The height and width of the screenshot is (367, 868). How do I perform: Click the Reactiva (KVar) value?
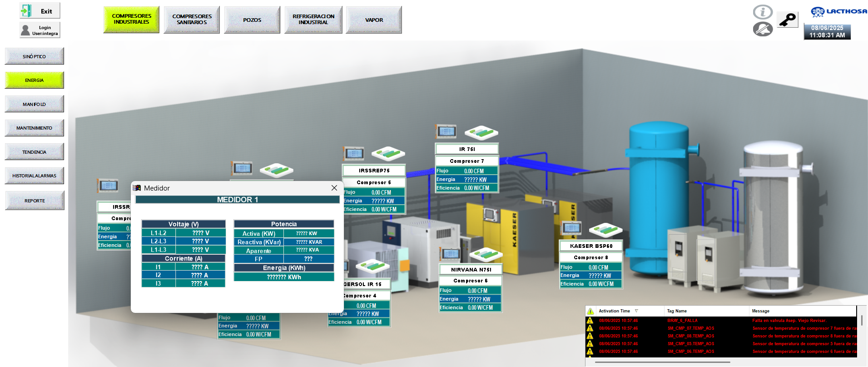[309, 242]
